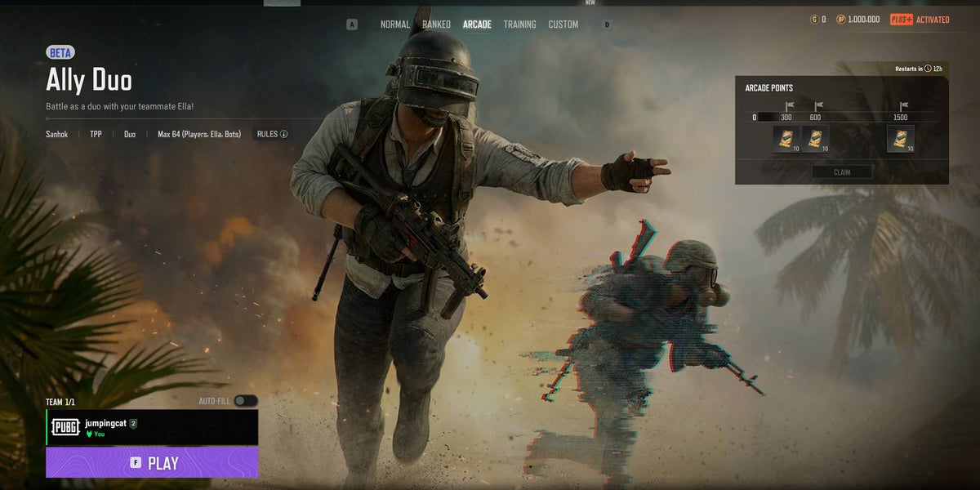
Task: Click the 300 points flag marker
Action: tap(790, 106)
